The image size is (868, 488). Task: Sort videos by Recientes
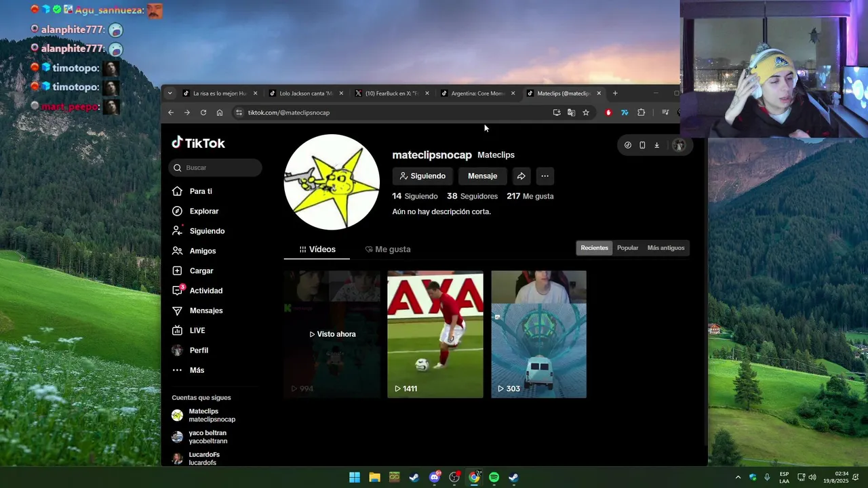(x=594, y=248)
